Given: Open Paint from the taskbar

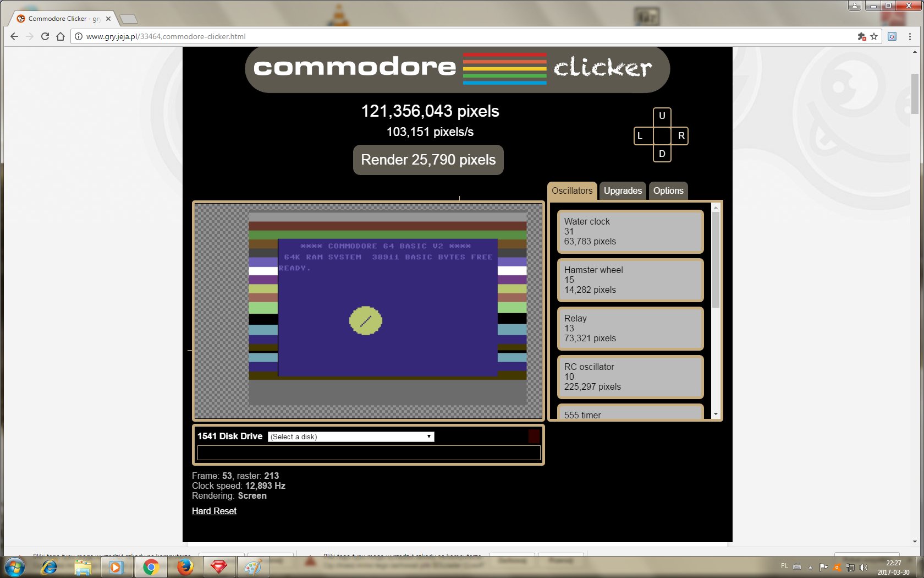Looking at the screenshot, I should click(x=253, y=567).
